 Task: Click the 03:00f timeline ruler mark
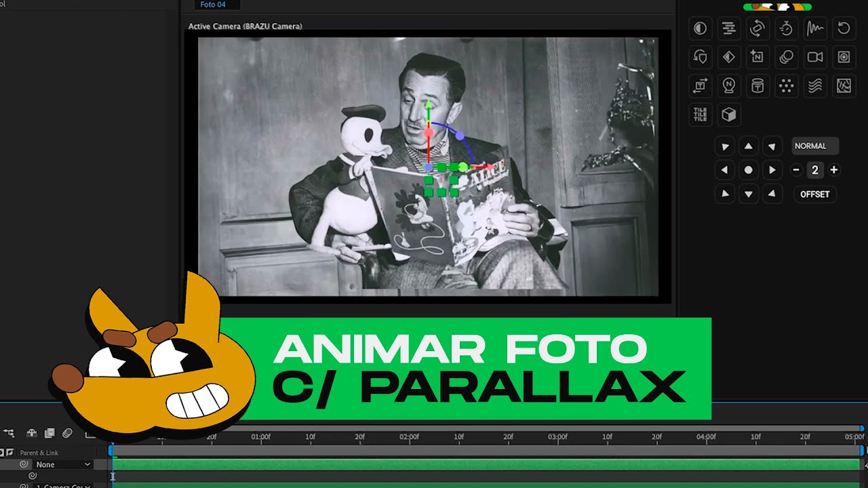557,437
